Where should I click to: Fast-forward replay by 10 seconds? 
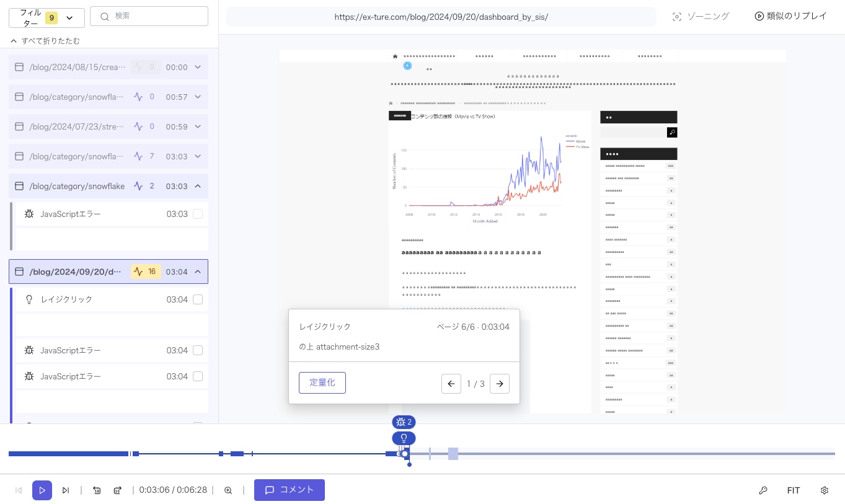pos(117,490)
